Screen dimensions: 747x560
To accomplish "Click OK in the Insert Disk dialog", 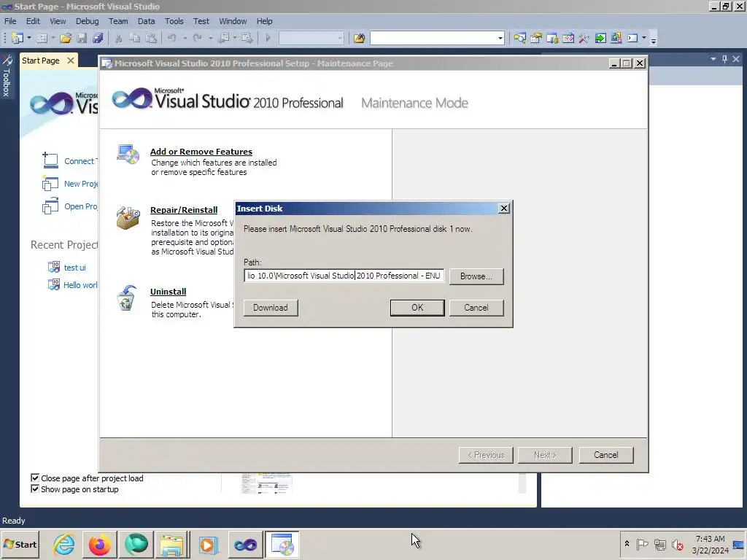I will tap(417, 308).
